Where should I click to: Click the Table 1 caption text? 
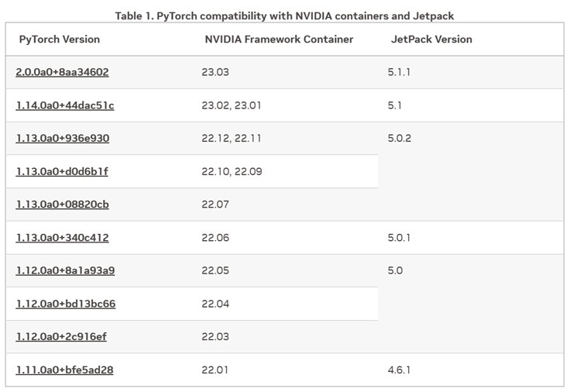(285, 15)
